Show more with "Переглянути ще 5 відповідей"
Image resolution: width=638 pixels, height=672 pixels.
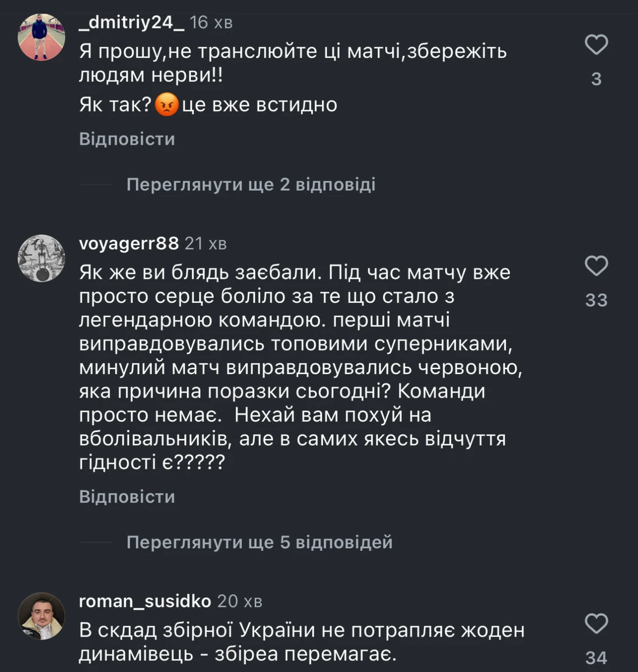click(x=259, y=542)
